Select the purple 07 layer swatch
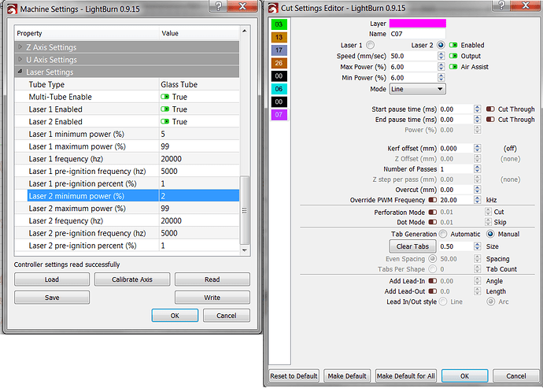 point(279,115)
